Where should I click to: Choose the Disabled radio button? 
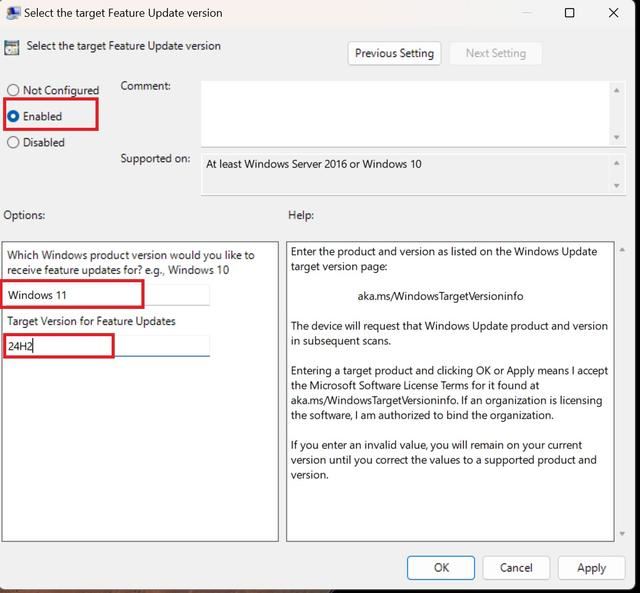click(13, 142)
